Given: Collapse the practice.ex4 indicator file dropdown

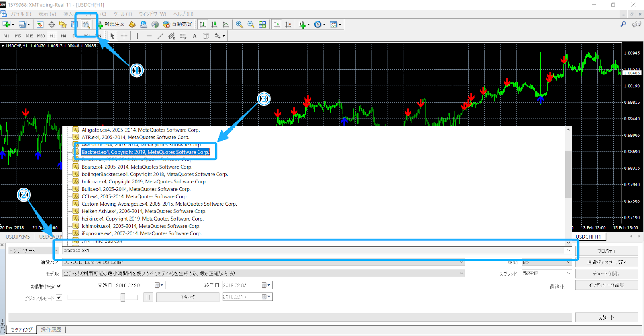Looking at the screenshot, I should pyautogui.click(x=568, y=250).
